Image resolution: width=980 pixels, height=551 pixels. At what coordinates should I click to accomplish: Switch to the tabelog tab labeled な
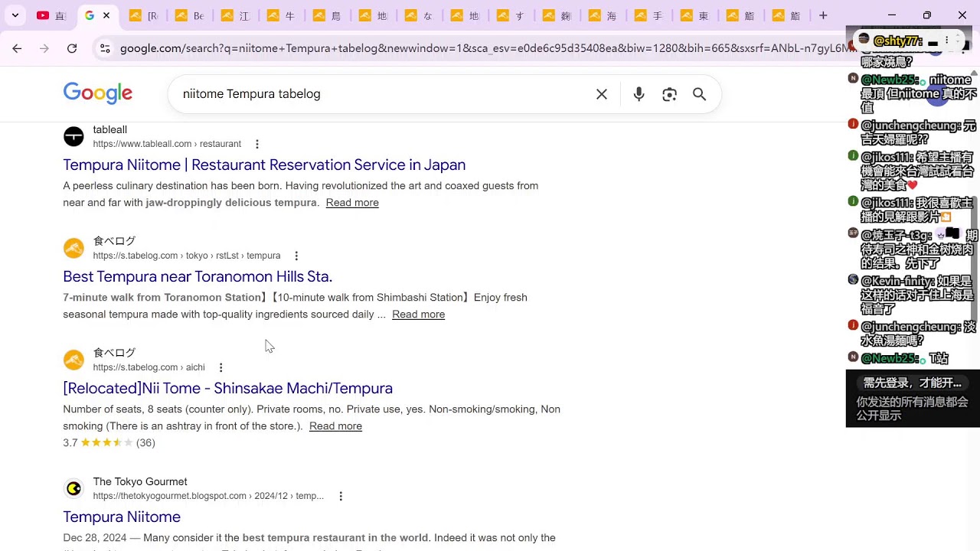point(419,15)
